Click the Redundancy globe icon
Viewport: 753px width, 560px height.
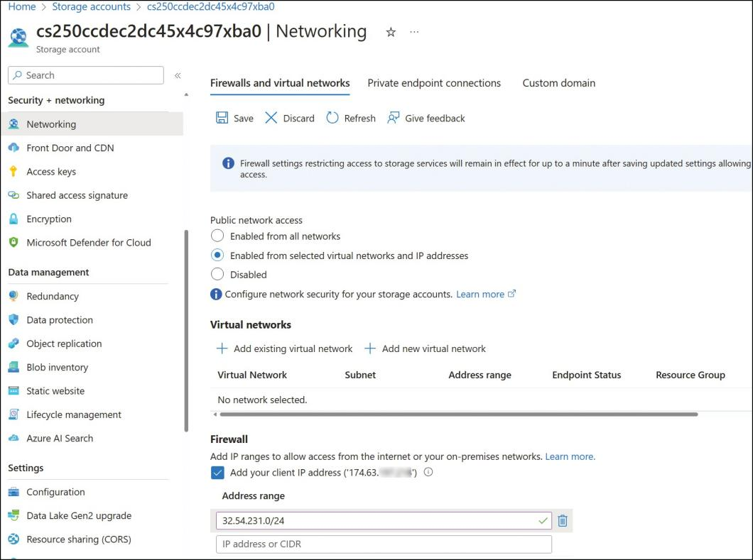click(x=14, y=296)
